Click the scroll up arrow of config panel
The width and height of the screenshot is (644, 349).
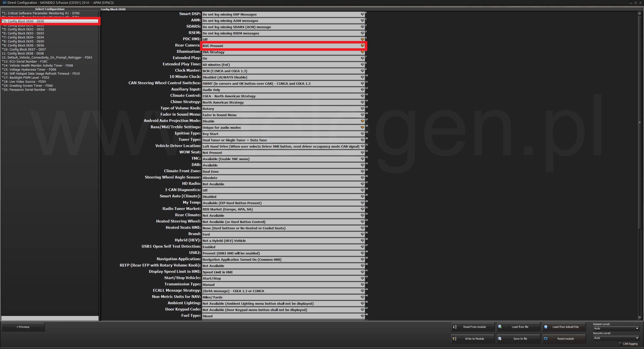(639, 13)
